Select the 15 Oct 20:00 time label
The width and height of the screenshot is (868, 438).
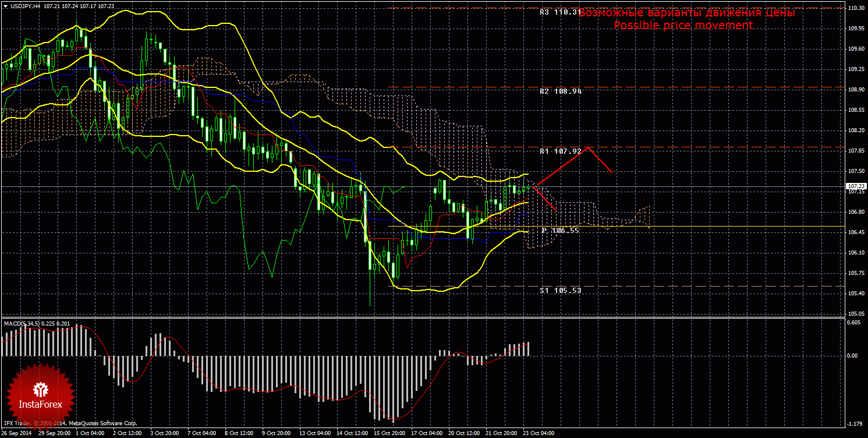(x=389, y=433)
